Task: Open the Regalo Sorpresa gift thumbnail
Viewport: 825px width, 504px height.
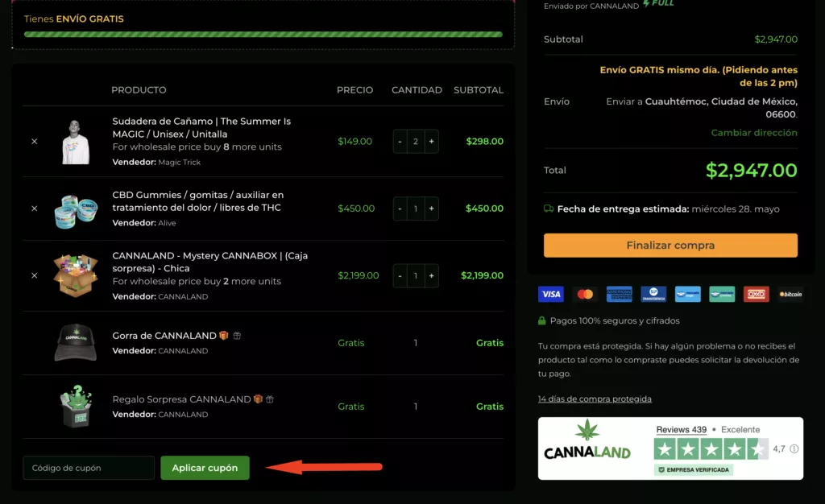Action: 77,407
